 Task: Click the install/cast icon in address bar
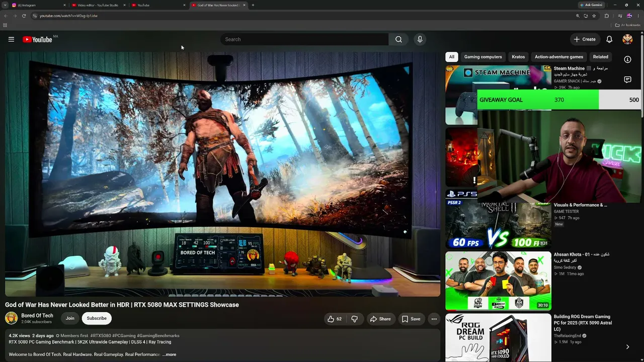586,16
